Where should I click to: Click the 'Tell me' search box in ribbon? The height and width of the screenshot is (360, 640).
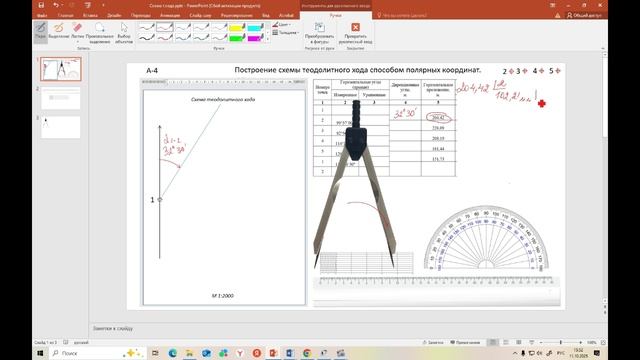click(x=402, y=16)
